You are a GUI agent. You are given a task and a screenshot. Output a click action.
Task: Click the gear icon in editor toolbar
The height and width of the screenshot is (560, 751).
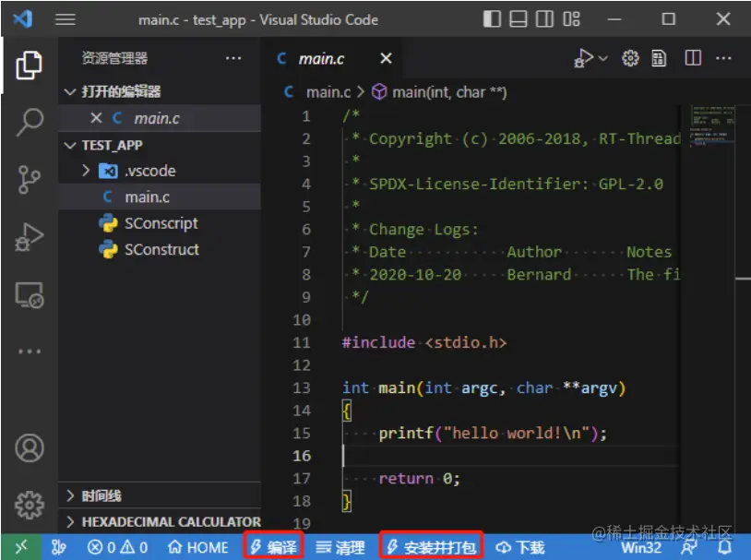[x=630, y=58]
